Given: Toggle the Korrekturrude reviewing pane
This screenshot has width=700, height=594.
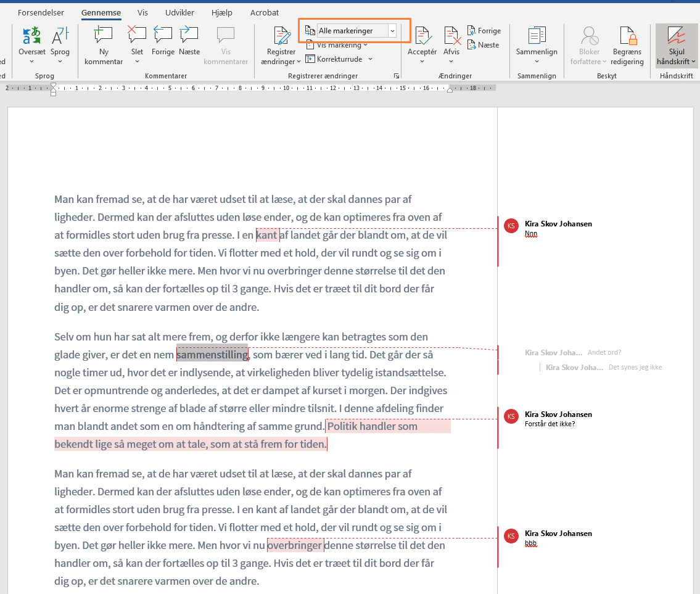Looking at the screenshot, I should click(339, 59).
